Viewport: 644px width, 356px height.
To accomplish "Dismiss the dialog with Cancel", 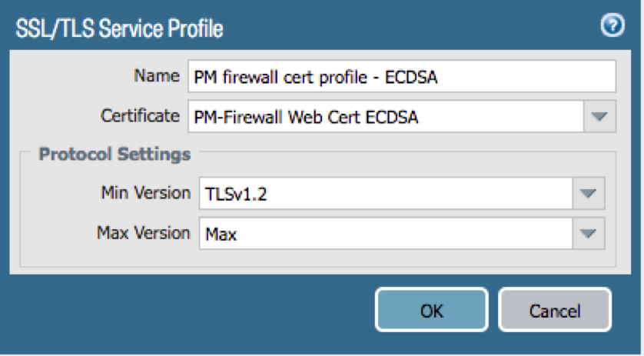I will pos(554,310).
